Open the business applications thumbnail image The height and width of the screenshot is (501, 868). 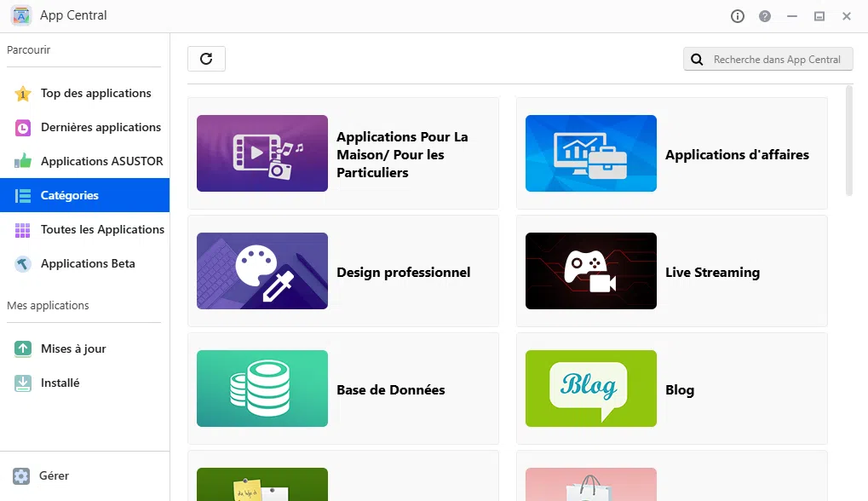pos(591,153)
